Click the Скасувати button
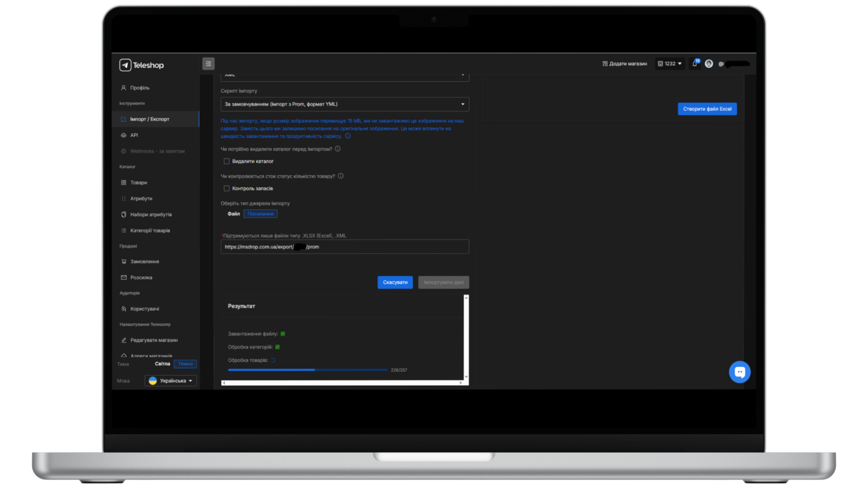Viewport: 868px width, 488px height. coord(395,282)
